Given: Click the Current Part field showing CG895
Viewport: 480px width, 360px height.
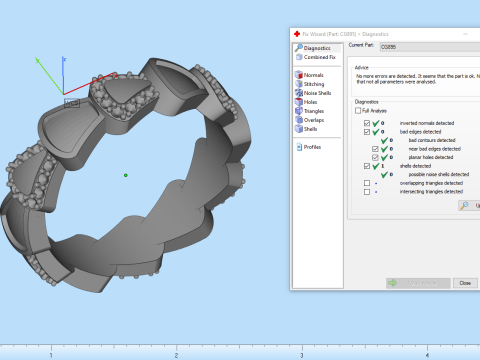Looking at the screenshot, I should point(430,47).
